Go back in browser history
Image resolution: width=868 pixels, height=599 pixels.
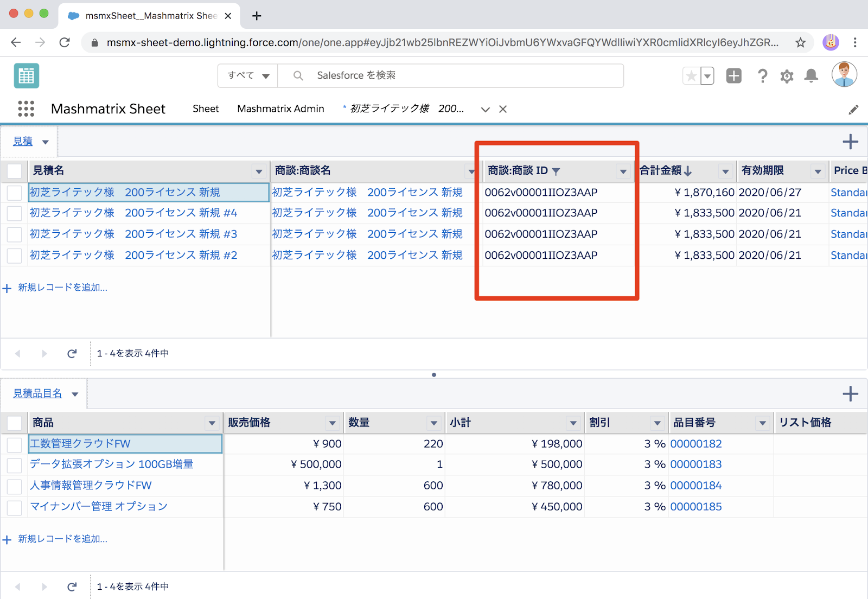(x=16, y=42)
